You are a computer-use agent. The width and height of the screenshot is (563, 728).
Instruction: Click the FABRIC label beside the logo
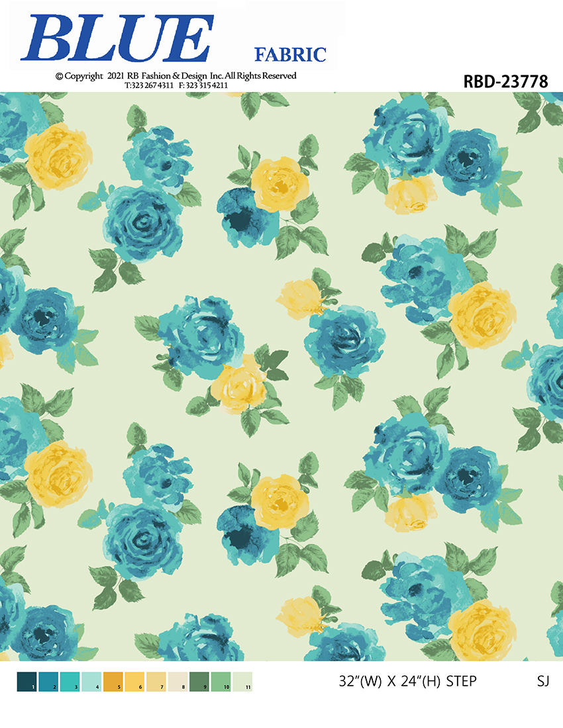290,55
